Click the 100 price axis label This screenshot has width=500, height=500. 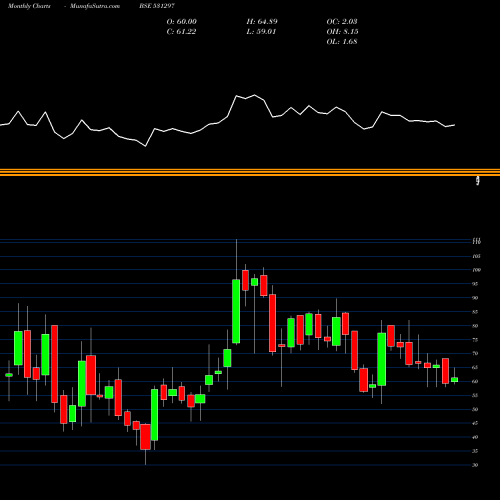tap(477, 270)
